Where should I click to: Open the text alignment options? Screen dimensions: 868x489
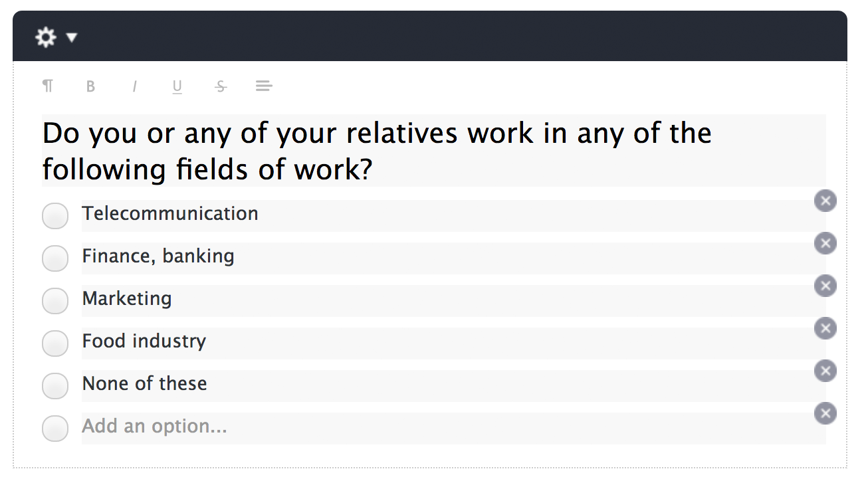[x=264, y=86]
